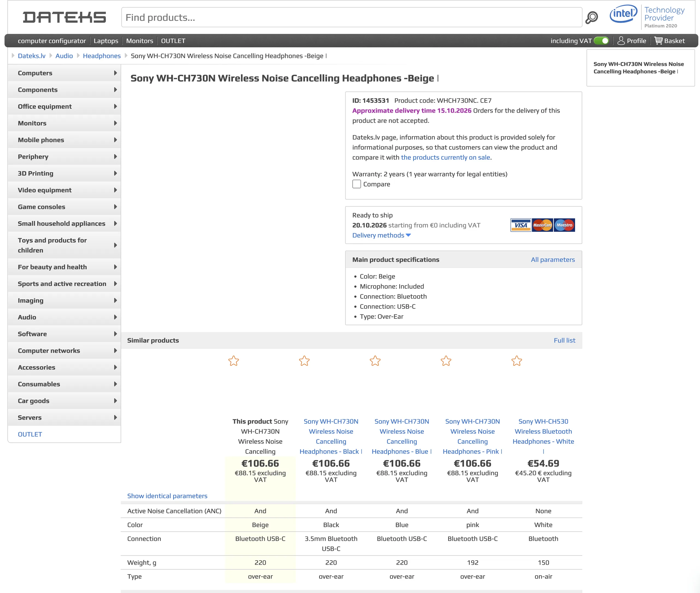Click Show identical parameters link
This screenshot has height=593, width=700.
coord(167,496)
